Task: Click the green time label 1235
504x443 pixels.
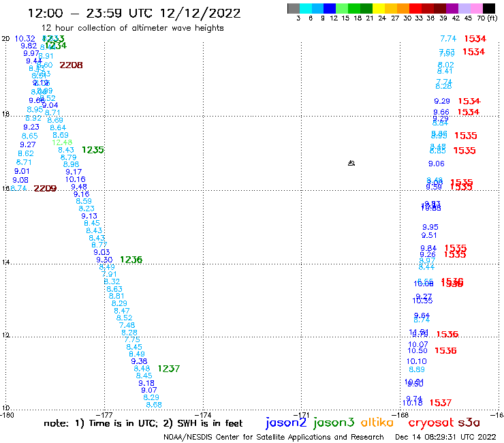Action: [x=93, y=150]
